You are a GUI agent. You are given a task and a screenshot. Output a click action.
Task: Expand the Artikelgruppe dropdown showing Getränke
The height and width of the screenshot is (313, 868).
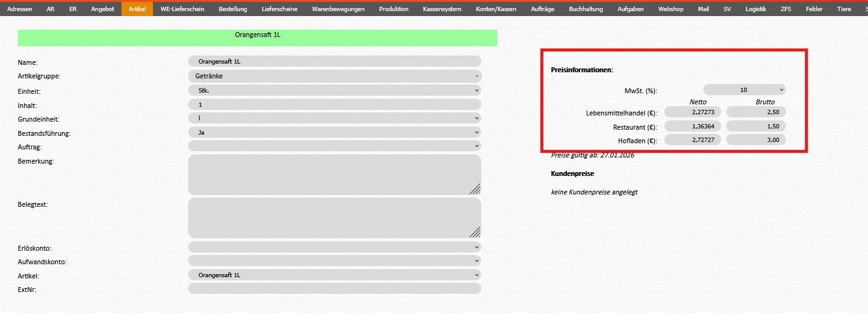pyautogui.click(x=334, y=76)
